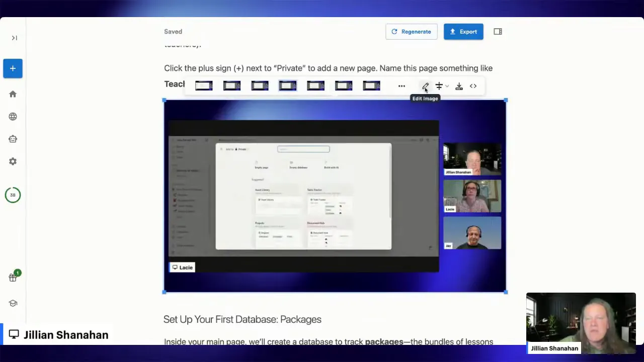Image resolution: width=644 pixels, height=362 pixels.
Task: Open the robot icon in the sidebar
Action: click(13, 139)
